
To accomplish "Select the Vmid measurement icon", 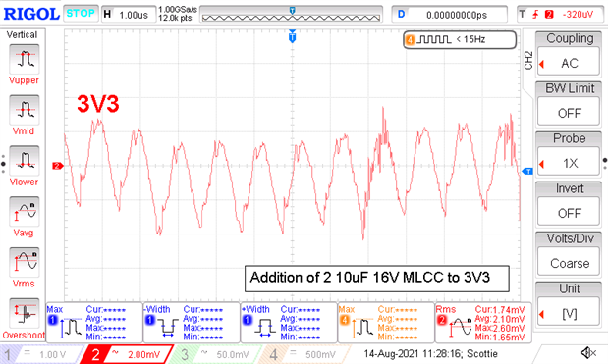I will tap(24, 110).
